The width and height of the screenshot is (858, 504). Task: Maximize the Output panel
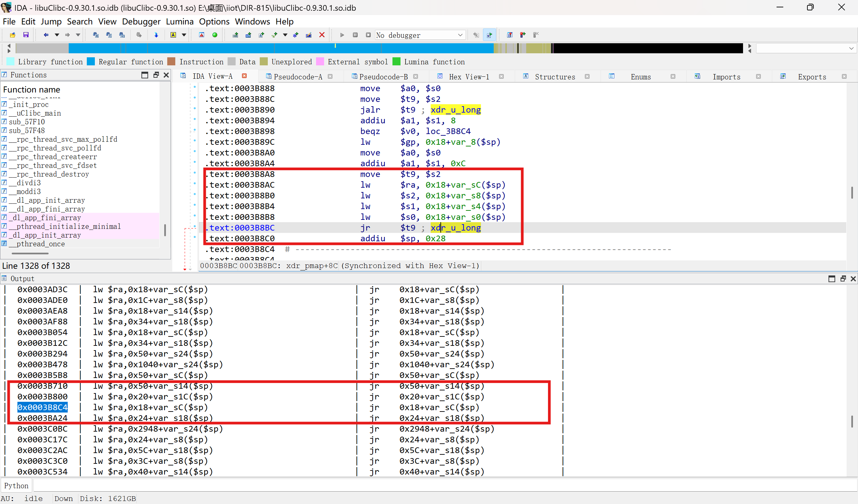[832, 279]
